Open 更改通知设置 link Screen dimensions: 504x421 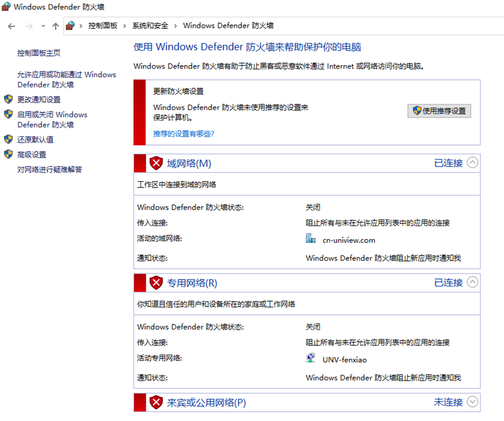[x=39, y=100]
